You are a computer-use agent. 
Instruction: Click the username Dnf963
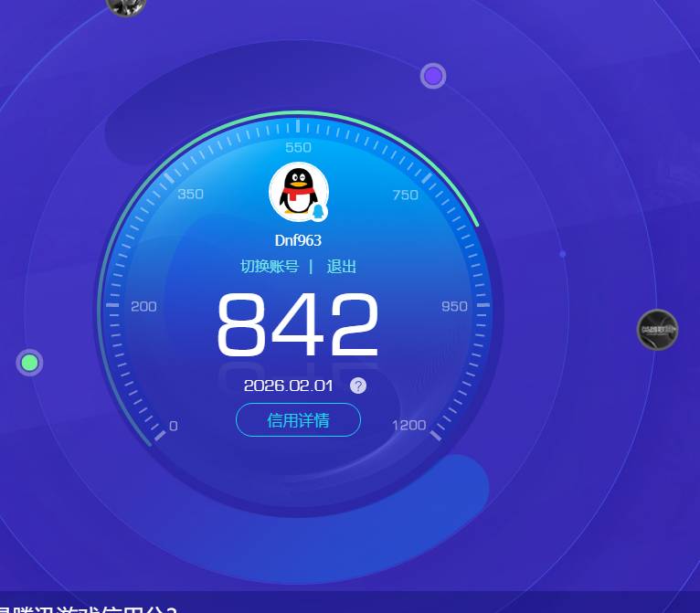click(298, 241)
